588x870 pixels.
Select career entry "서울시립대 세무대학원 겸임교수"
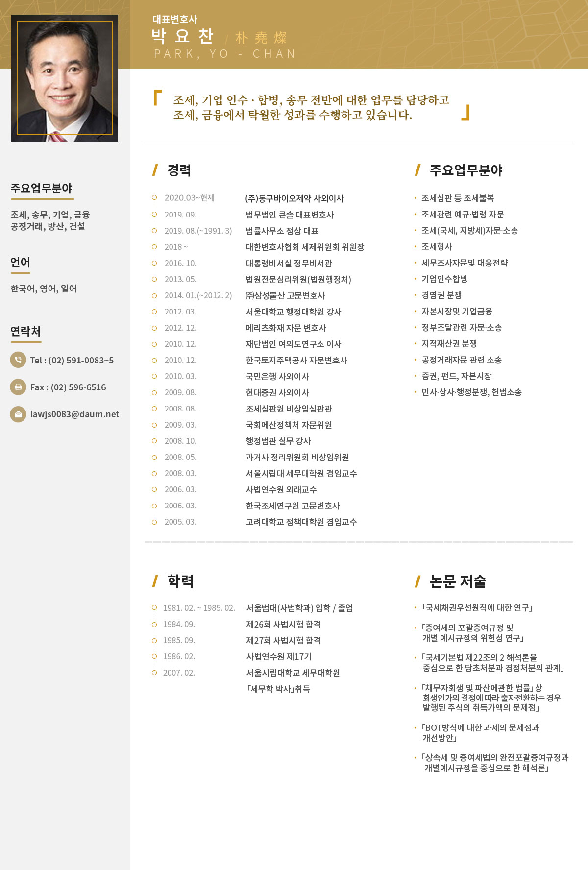click(x=301, y=473)
